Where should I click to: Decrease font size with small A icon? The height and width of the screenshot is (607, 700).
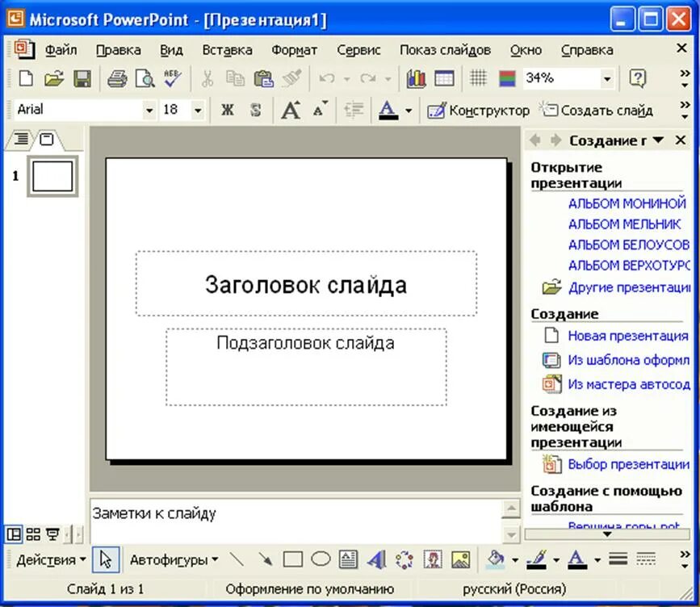(320, 110)
